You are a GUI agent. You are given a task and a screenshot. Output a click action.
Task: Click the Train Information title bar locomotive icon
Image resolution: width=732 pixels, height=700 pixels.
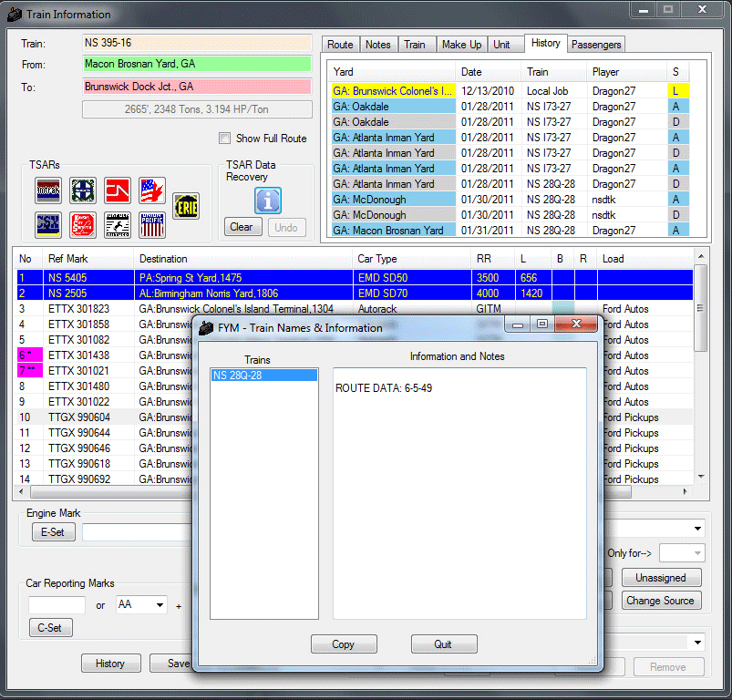coord(15,15)
